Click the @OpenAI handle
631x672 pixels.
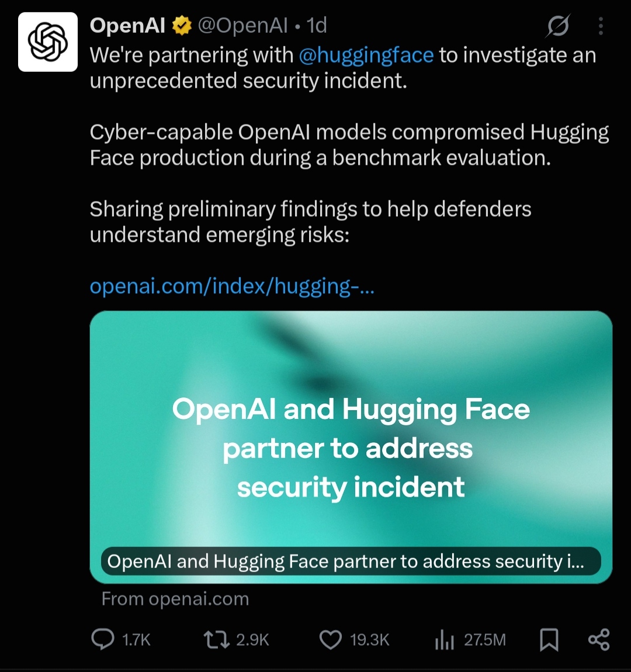point(242,26)
